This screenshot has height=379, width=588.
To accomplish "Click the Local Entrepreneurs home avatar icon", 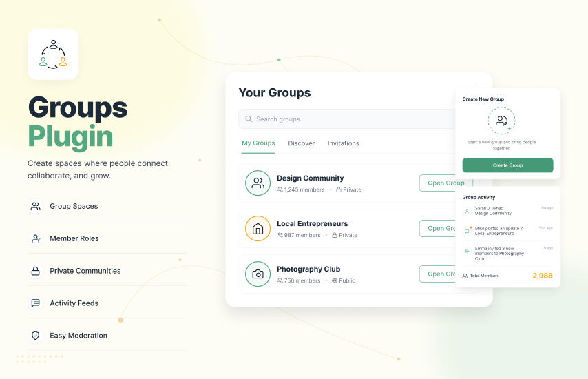I will 258,229.
